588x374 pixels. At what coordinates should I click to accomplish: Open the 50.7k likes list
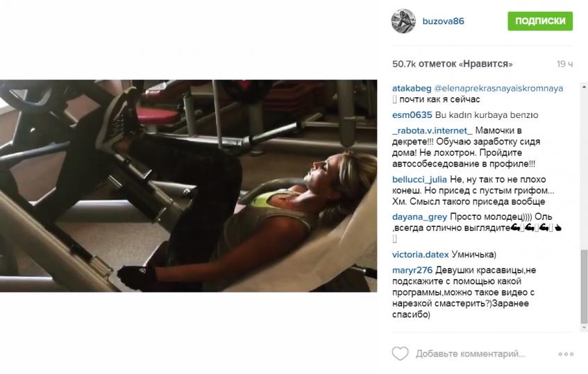(x=452, y=64)
